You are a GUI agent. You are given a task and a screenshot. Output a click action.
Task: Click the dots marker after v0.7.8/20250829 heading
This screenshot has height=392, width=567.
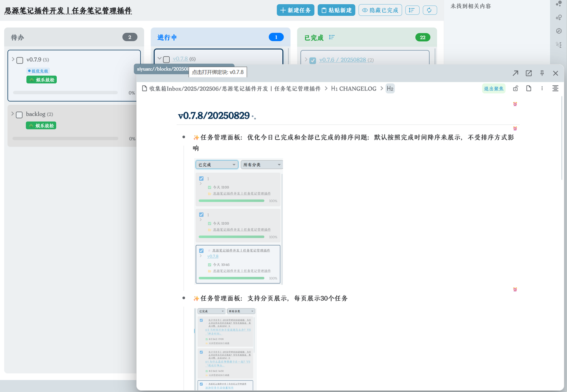[254, 117]
